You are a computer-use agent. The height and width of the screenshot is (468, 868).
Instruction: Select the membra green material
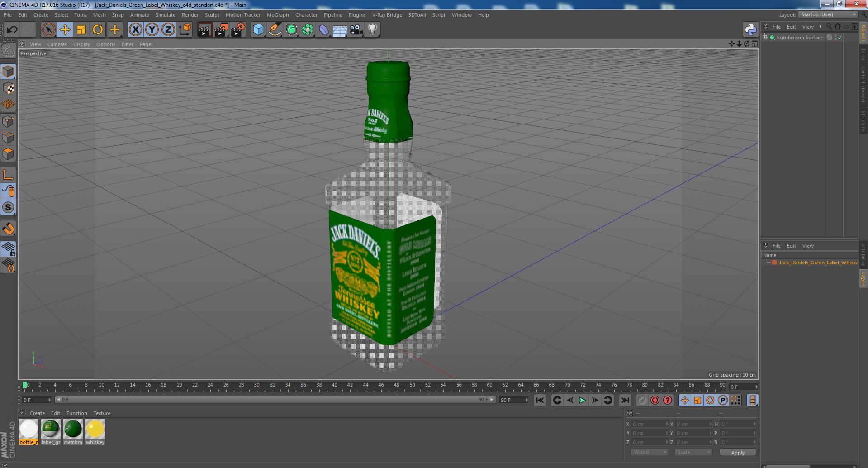[73, 432]
